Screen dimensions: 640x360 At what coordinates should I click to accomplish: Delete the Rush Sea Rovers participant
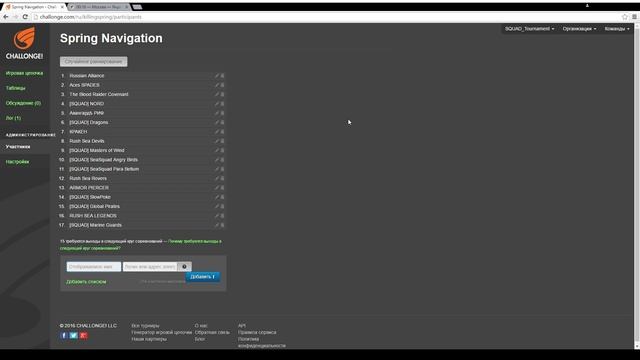(222, 179)
